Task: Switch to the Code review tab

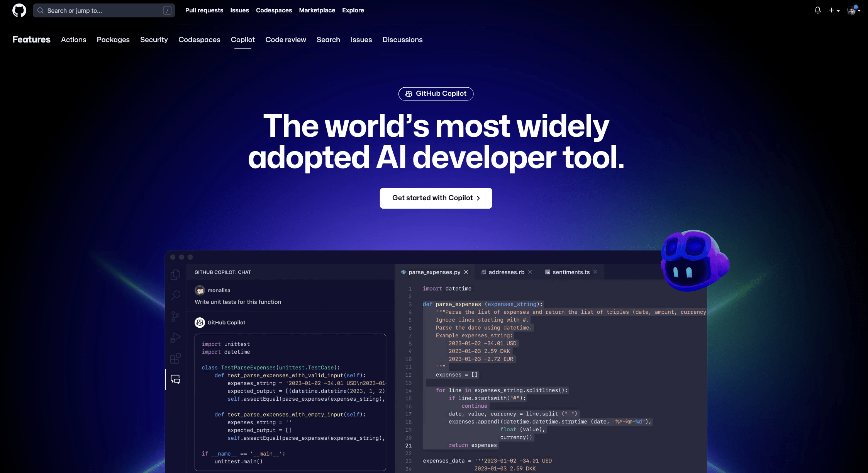Action: [x=286, y=40]
